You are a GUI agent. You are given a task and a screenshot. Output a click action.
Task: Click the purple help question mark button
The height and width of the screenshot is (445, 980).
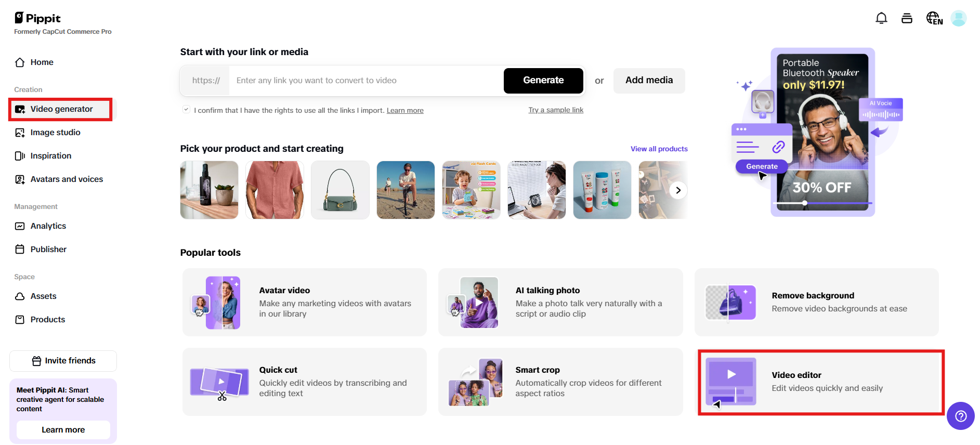click(960, 416)
